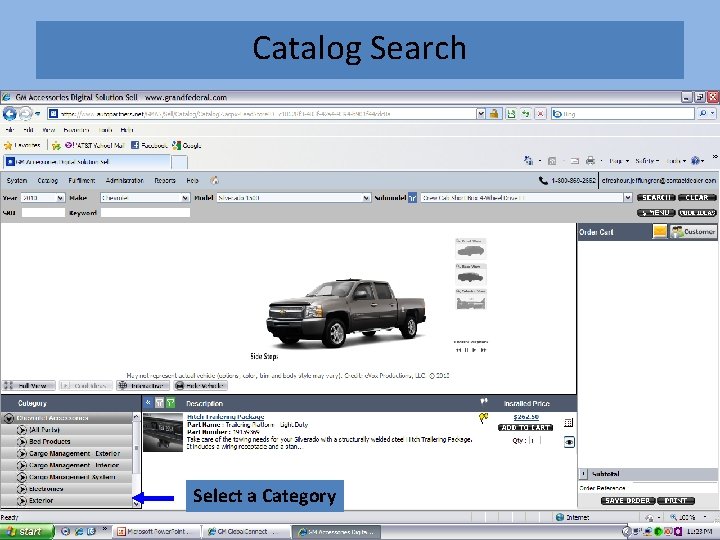Open the Reports menu
Screen dimensions: 720x540
click(x=165, y=180)
